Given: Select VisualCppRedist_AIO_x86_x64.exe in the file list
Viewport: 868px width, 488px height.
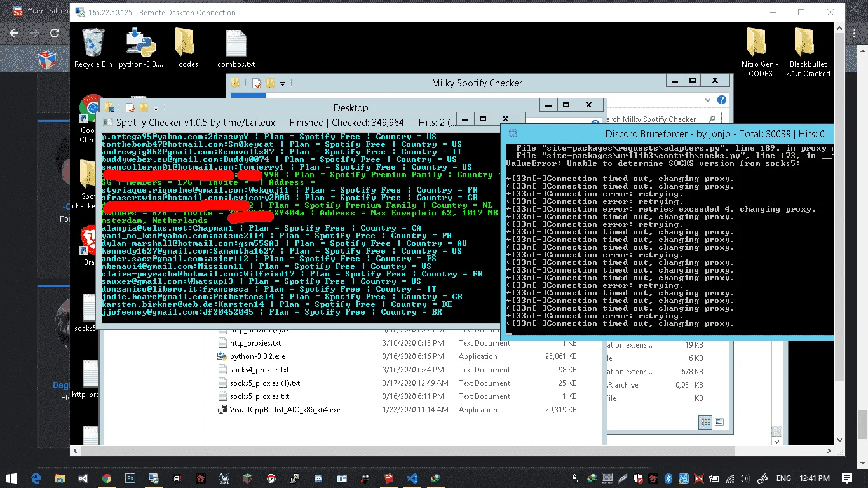Looking at the screenshot, I should coord(397,410).
